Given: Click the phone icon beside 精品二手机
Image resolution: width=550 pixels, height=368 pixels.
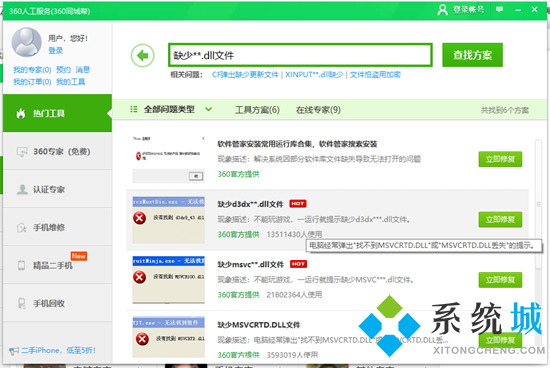Looking at the screenshot, I should click(x=21, y=265).
